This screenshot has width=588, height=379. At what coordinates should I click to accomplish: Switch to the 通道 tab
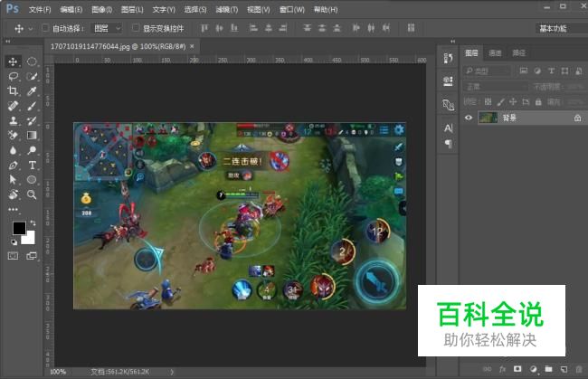495,52
